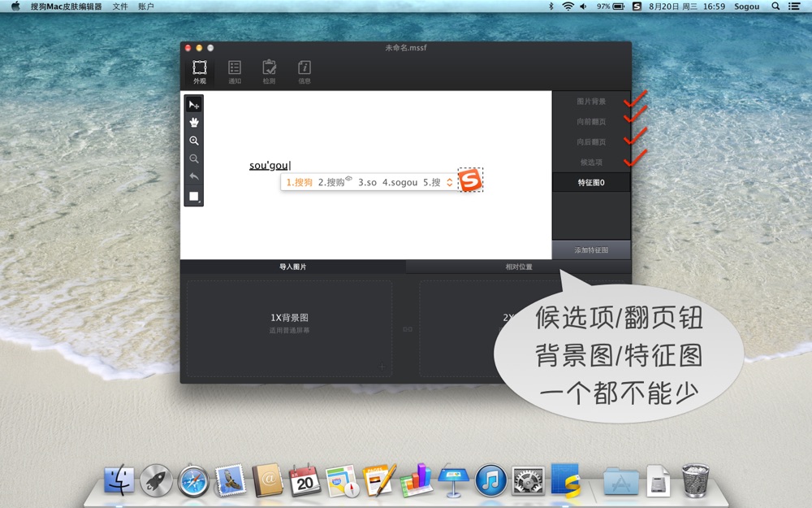Click the Bluetooth status icon
The image size is (812, 508).
pos(551,7)
